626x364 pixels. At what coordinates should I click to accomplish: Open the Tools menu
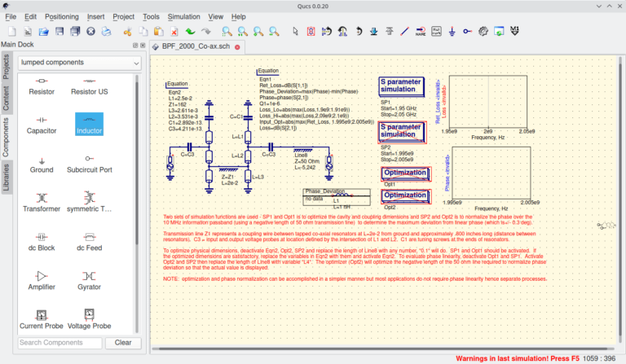pos(151,17)
